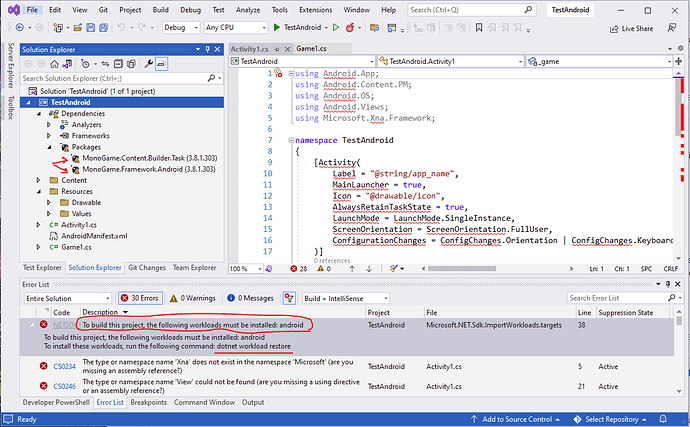Viewport: 690px width, 427px height.
Task: Click the CS0234 error code link
Action: pos(64,366)
